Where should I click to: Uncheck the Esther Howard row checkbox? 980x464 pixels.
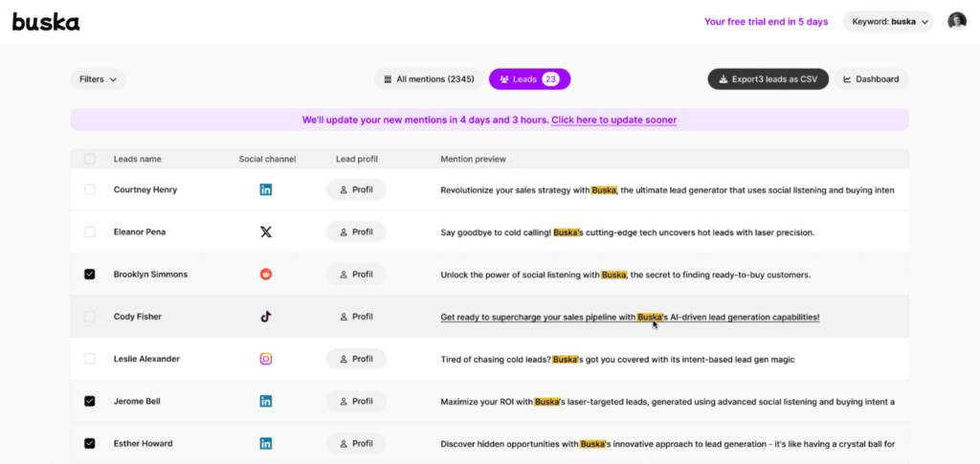(x=89, y=443)
